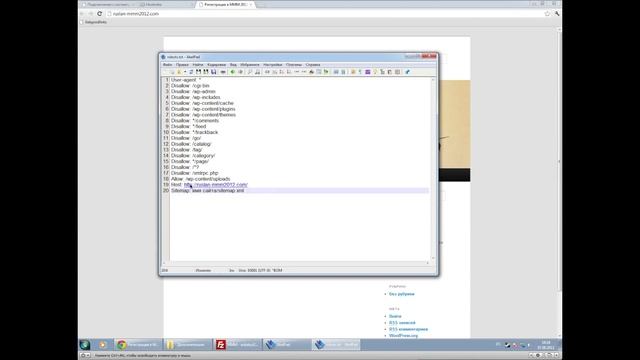Viewport: 640px width, 360px height.
Task: Click the line 'Disallow: /wp-includes'
Action: point(196,97)
